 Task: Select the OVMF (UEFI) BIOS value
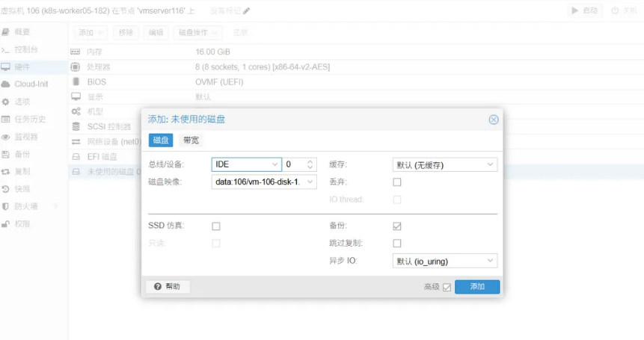(x=219, y=82)
